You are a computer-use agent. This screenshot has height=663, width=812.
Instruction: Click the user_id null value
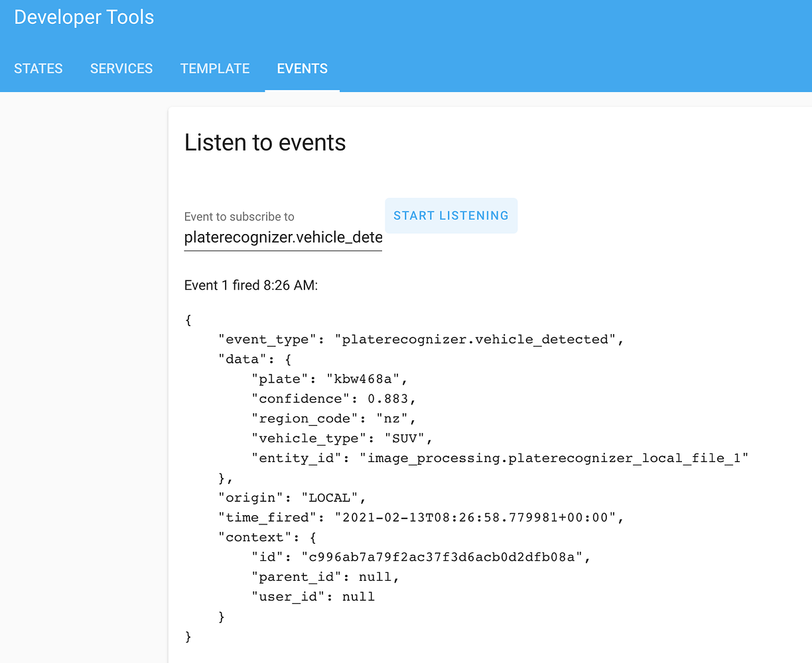358,597
